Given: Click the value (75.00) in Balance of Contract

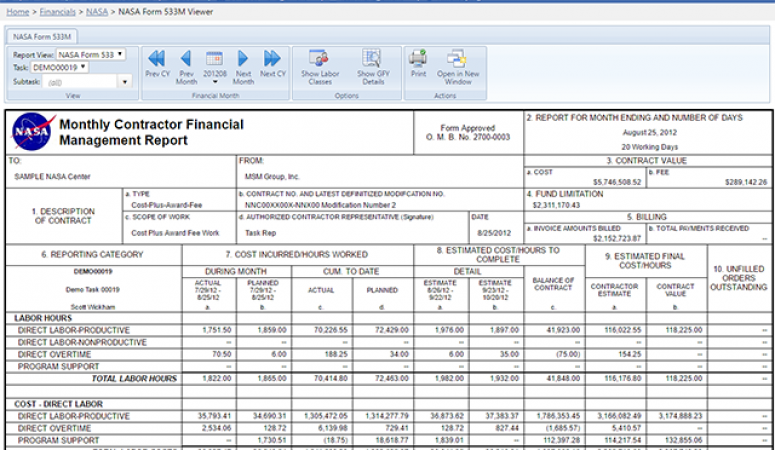Looking at the screenshot, I should pos(568,354).
